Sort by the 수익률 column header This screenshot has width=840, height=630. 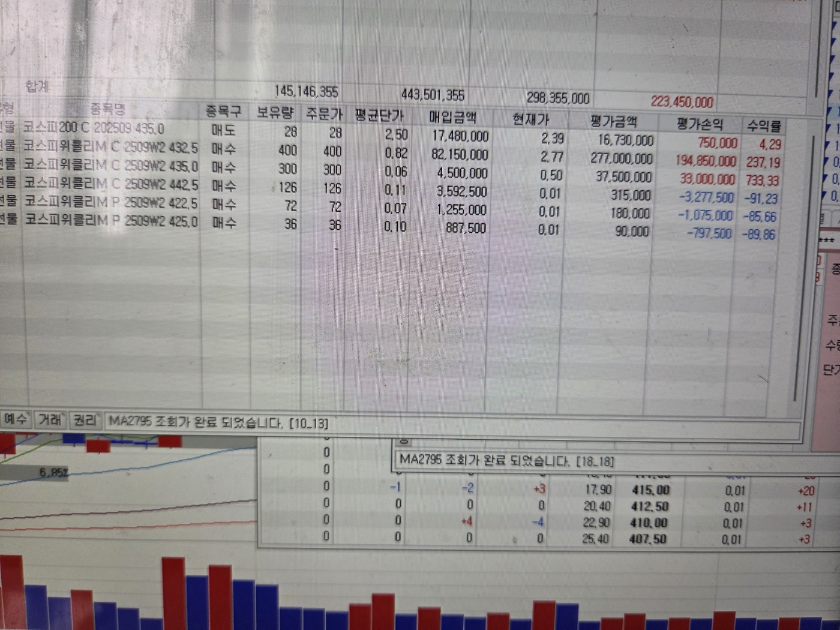(x=764, y=126)
